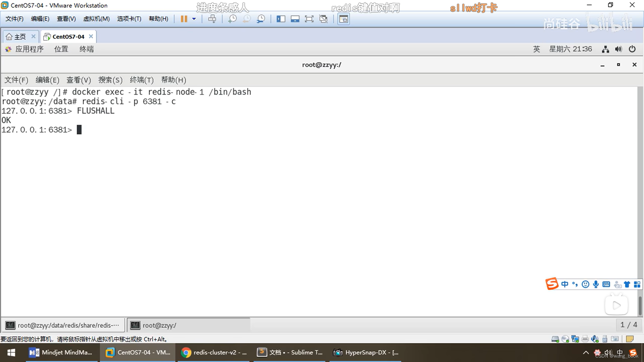The height and width of the screenshot is (362, 644).
Task: Open the snapshot manager
Action: (x=261, y=19)
